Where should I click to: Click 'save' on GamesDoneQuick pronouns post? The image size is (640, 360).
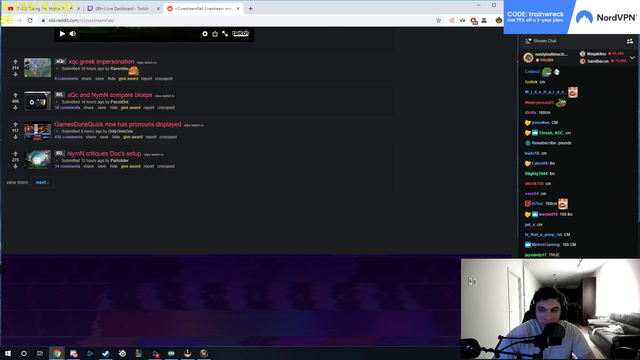(x=104, y=137)
